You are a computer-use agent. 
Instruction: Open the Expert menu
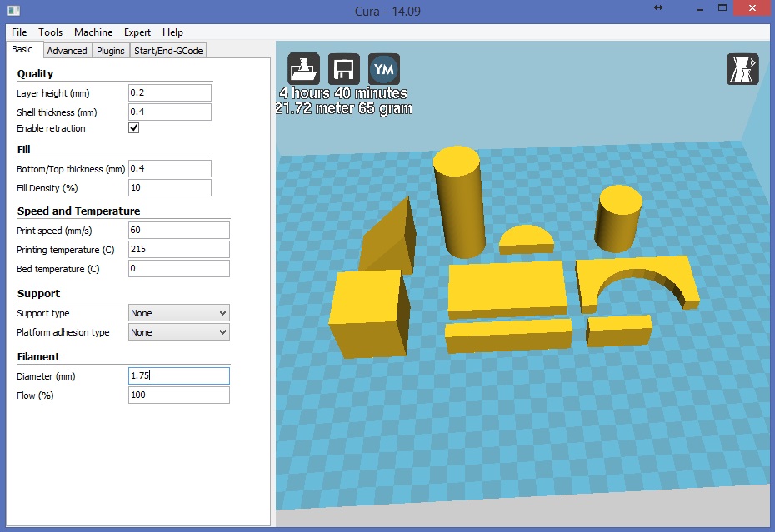pyautogui.click(x=137, y=32)
